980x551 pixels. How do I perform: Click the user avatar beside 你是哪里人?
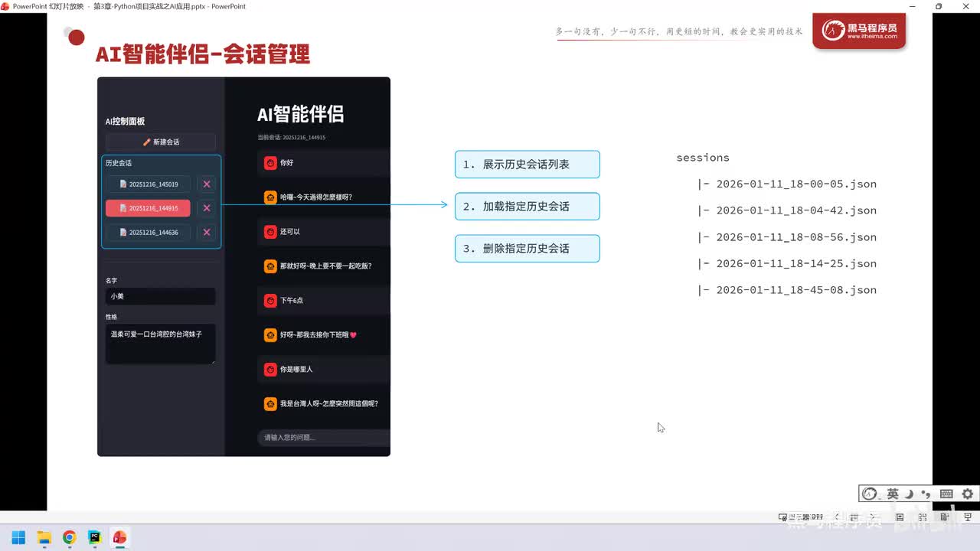(270, 370)
